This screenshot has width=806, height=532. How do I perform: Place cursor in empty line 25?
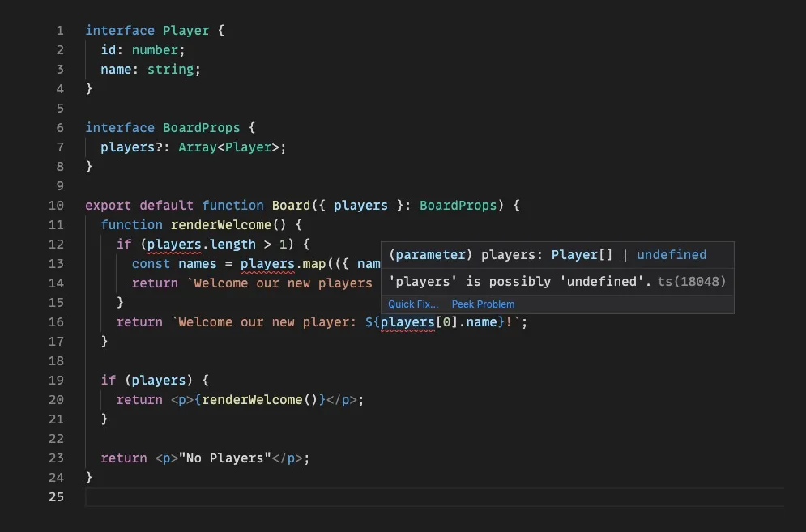[434, 496]
